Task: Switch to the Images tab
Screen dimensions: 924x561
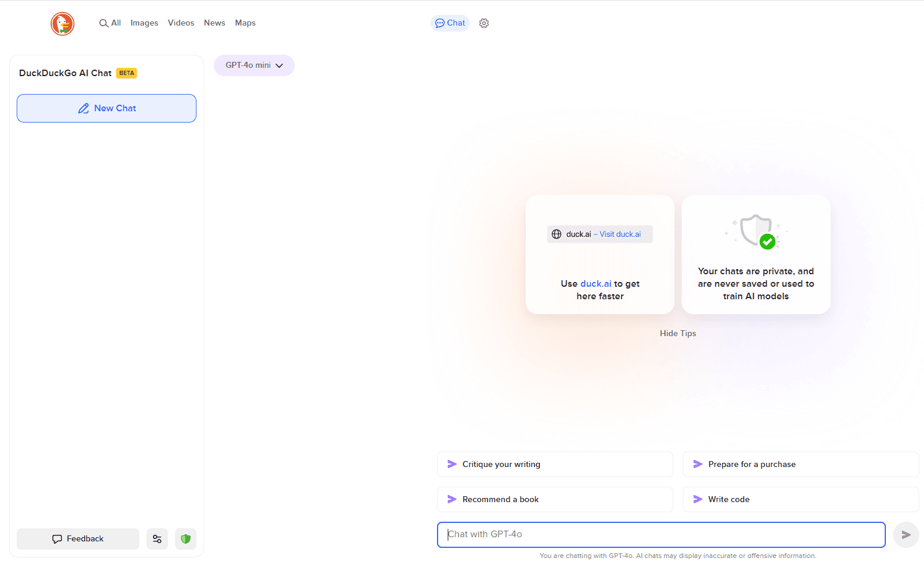Action: 144,23
